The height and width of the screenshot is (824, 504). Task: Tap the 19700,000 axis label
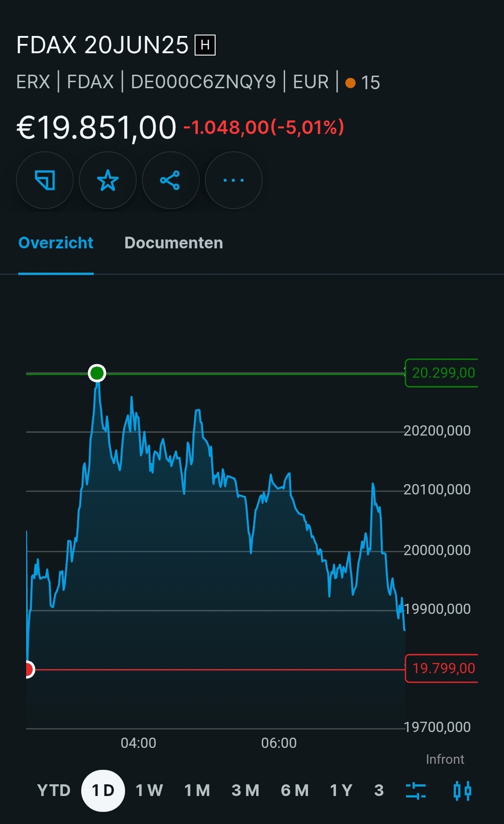[x=437, y=727]
